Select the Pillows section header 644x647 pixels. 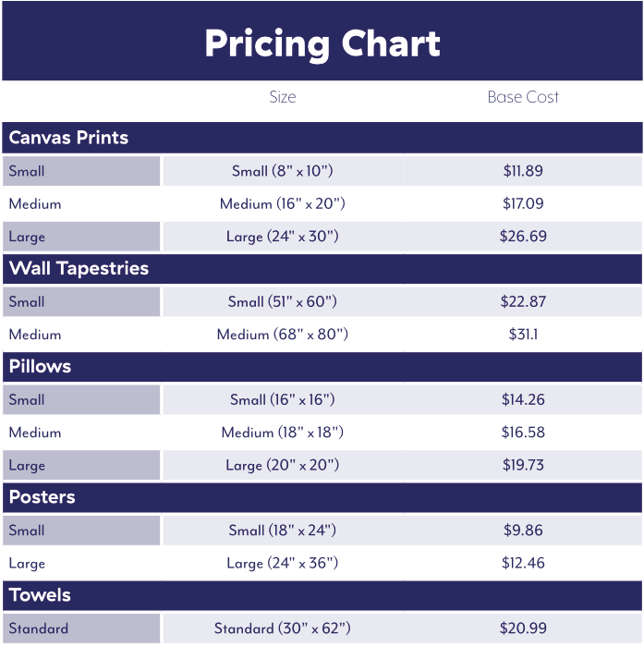coord(41,366)
